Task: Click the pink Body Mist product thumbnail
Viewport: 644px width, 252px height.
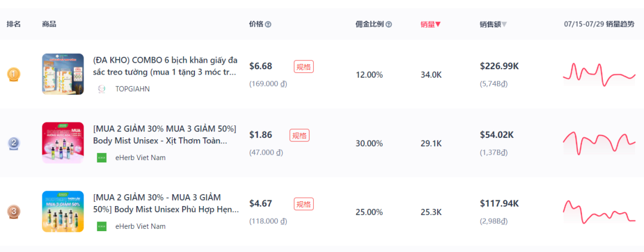Action: pos(63,143)
